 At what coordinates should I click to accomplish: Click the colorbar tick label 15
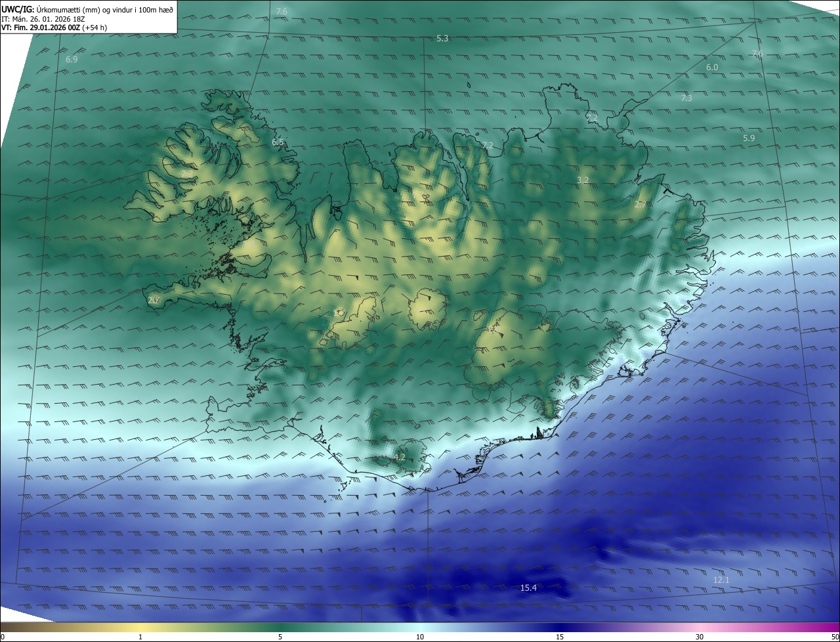point(560,637)
